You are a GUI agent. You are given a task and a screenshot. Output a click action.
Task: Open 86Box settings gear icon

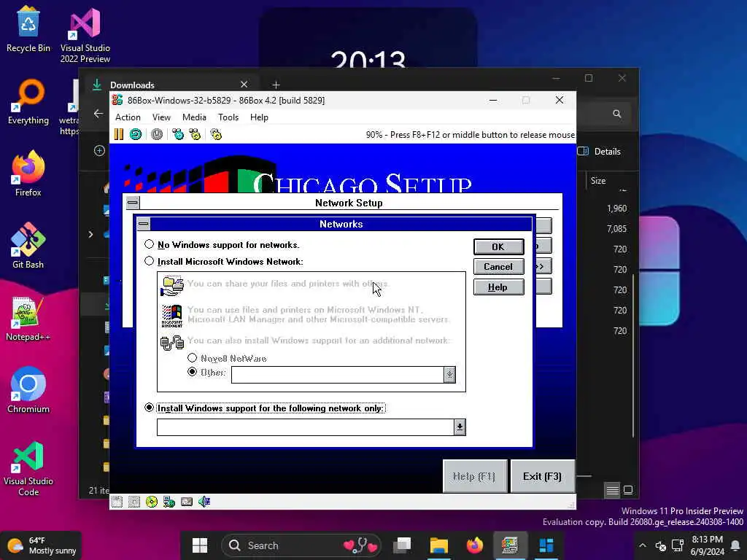click(x=216, y=134)
